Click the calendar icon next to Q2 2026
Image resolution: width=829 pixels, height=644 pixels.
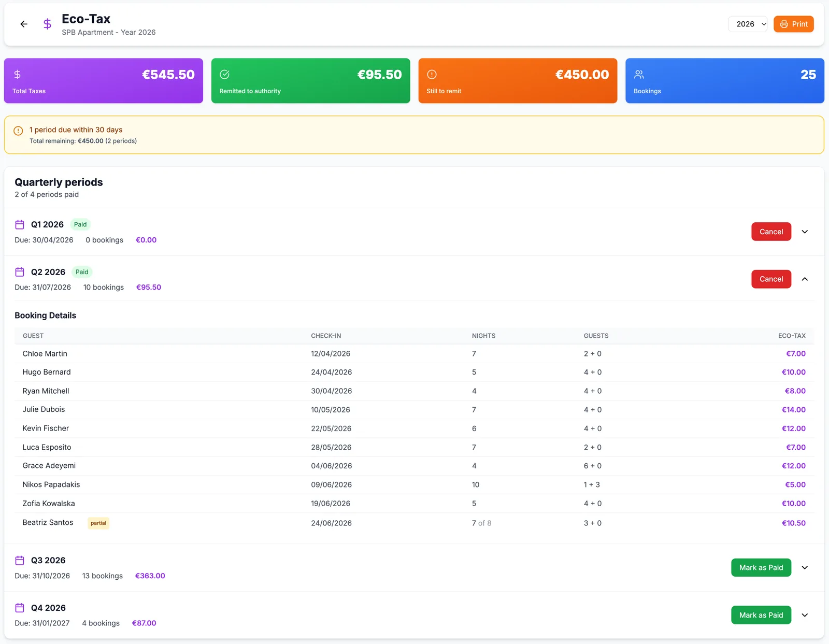(20, 272)
